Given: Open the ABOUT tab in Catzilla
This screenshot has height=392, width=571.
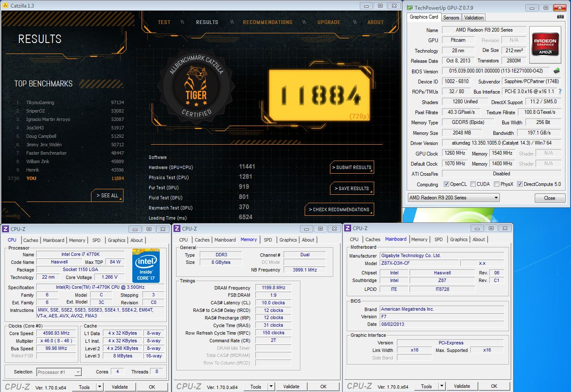Looking at the screenshot, I should coord(375,22).
